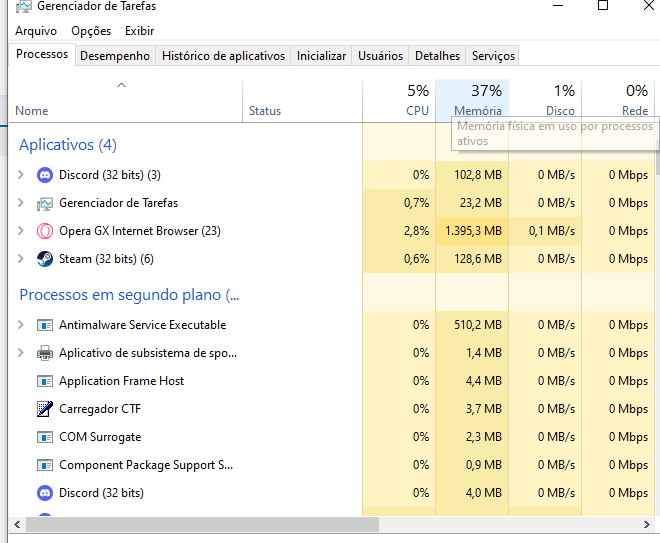This screenshot has height=543, width=660.
Task: Expand the Steam (32 bits) (6) group
Action: (x=20, y=258)
